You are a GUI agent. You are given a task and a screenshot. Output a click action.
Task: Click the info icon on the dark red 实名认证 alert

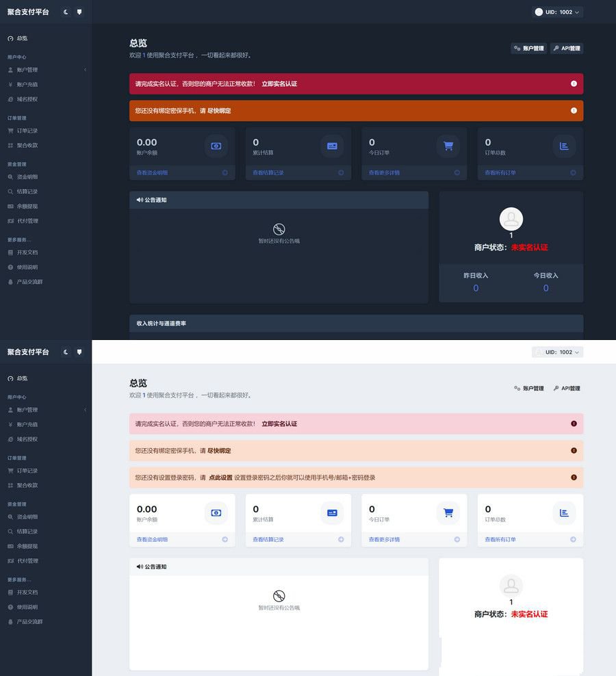574,83
